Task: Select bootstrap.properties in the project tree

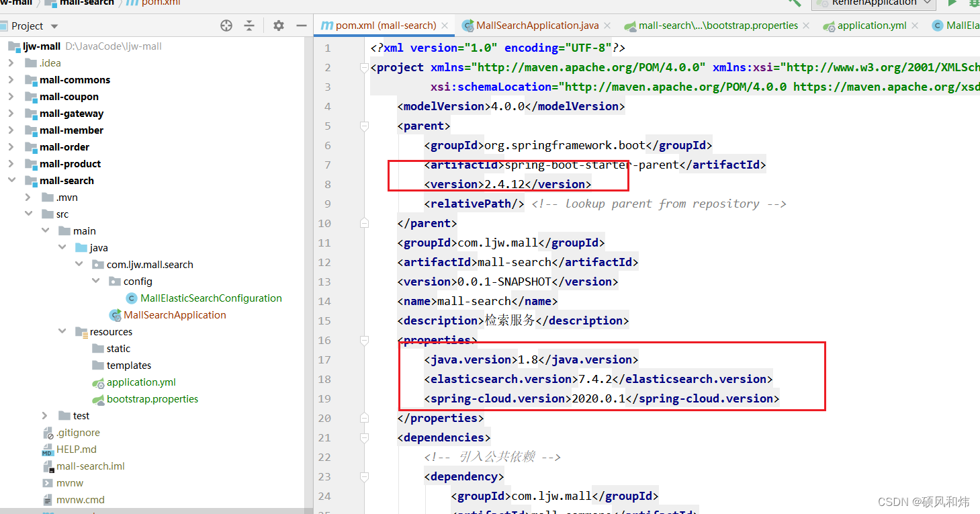Action: pyautogui.click(x=152, y=399)
